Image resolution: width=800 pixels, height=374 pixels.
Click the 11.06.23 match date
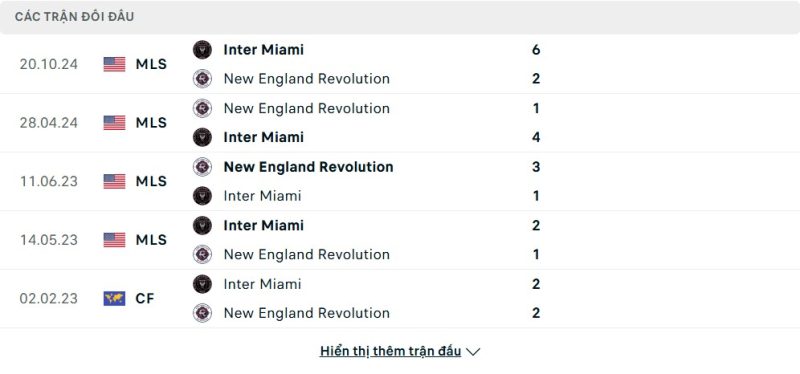[49, 182]
